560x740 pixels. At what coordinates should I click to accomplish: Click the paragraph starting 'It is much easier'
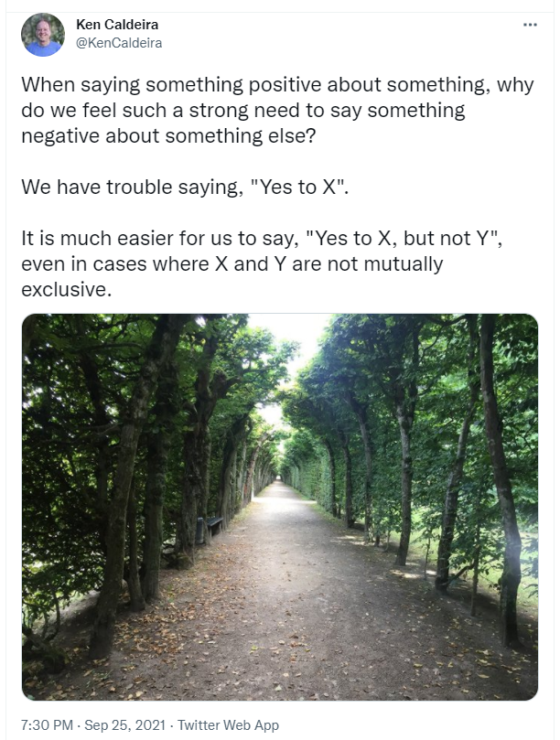[x=262, y=263]
